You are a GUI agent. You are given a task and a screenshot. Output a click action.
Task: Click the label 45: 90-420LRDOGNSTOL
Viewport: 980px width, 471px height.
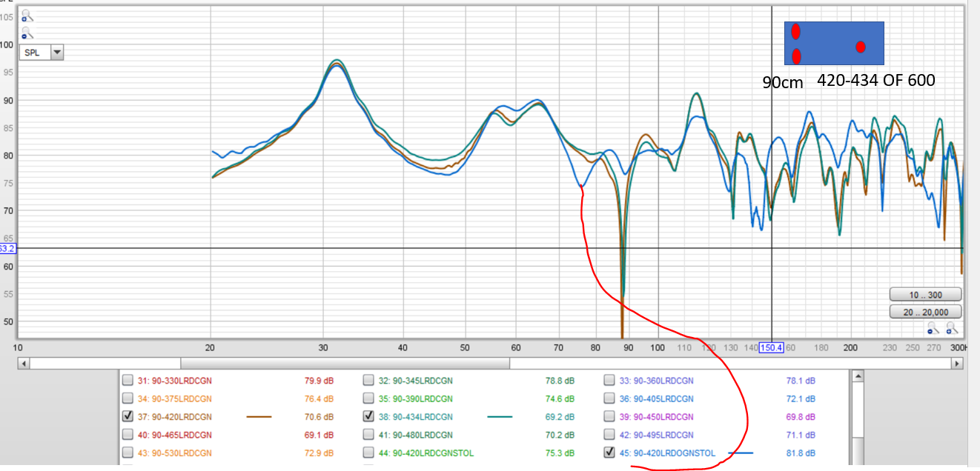pyautogui.click(x=668, y=453)
